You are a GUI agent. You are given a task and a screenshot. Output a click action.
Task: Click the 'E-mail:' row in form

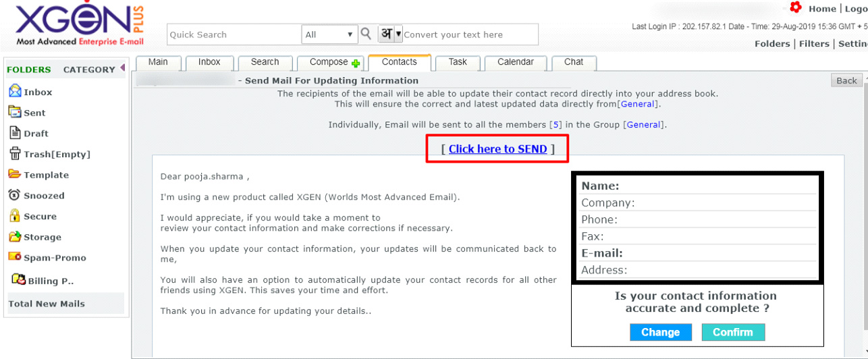pos(698,254)
